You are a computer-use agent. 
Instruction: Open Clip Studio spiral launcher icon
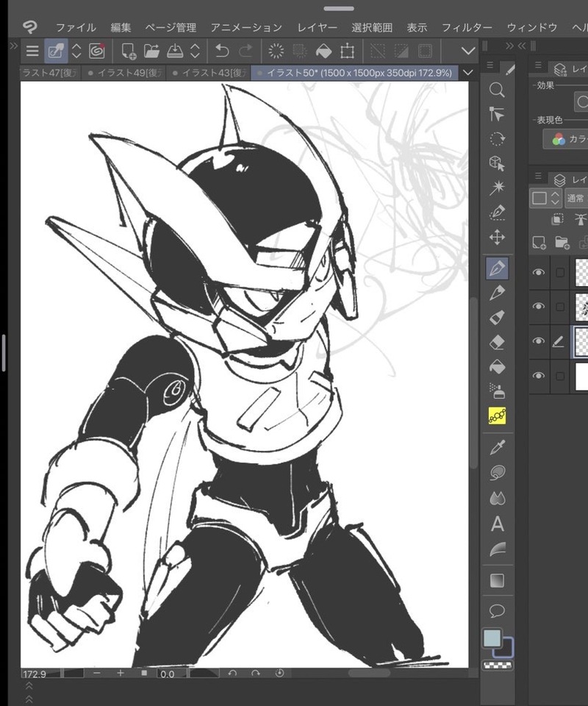pos(97,51)
